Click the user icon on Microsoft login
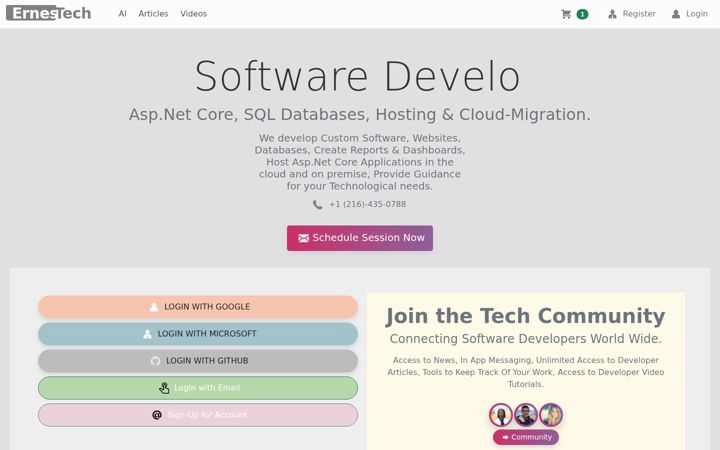 tap(147, 334)
